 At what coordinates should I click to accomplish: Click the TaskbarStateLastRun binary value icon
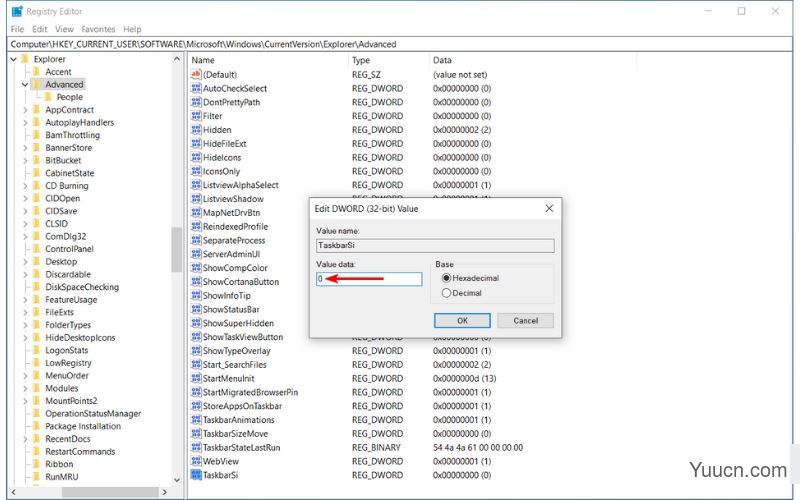pyautogui.click(x=196, y=447)
